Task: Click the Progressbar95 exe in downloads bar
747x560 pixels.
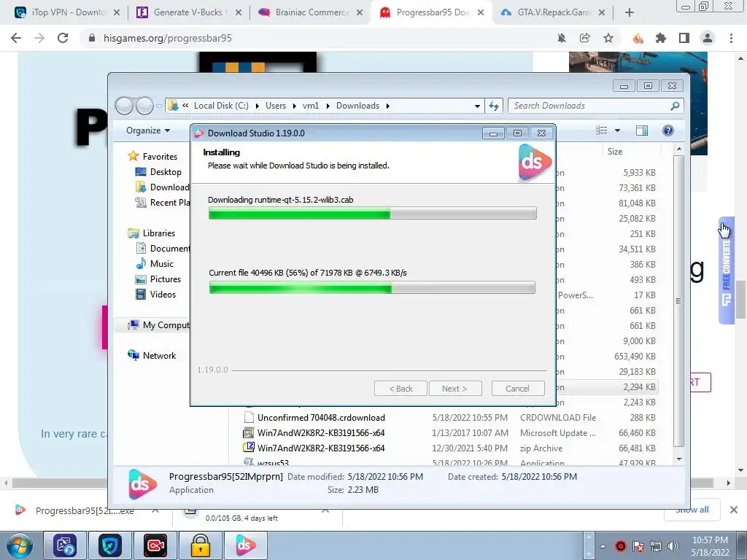Action: 84,510
